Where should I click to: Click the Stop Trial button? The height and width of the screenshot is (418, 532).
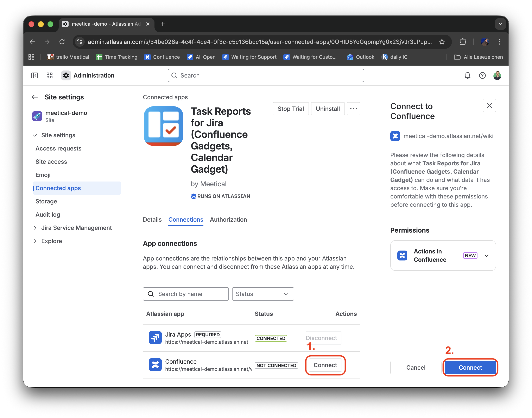291,109
